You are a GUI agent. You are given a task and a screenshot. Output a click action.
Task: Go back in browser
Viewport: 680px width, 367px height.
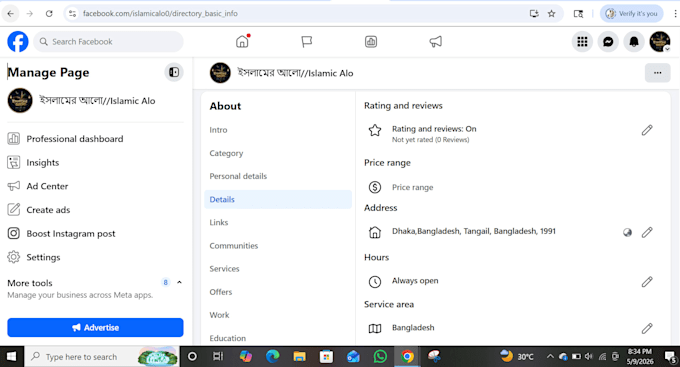10,13
